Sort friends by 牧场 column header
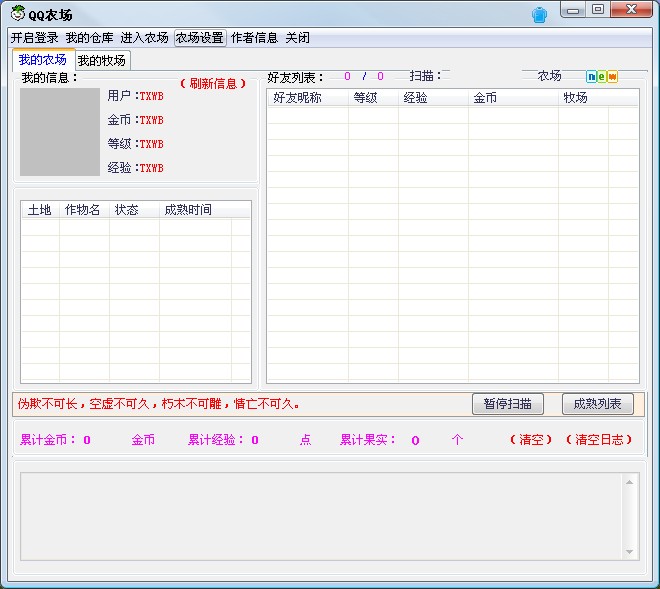660x589 pixels. pyautogui.click(x=583, y=98)
